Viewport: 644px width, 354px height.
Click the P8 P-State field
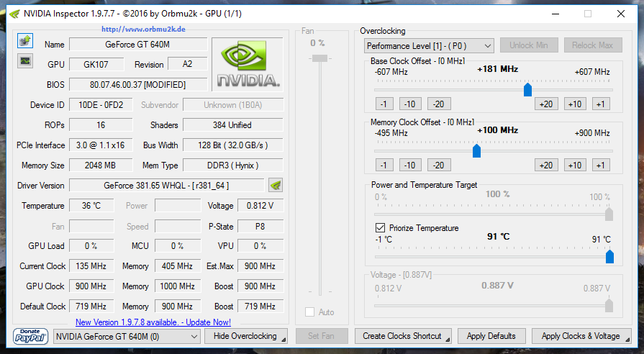(x=260, y=226)
